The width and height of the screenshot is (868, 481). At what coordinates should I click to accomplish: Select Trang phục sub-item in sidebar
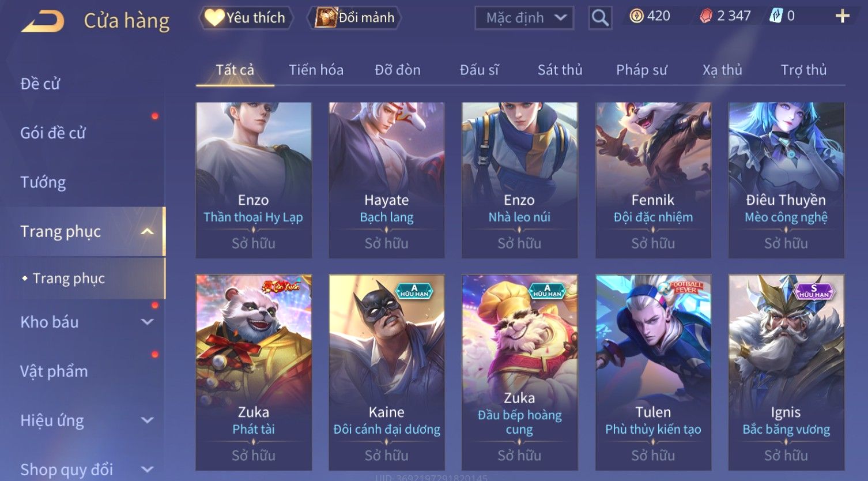69,279
